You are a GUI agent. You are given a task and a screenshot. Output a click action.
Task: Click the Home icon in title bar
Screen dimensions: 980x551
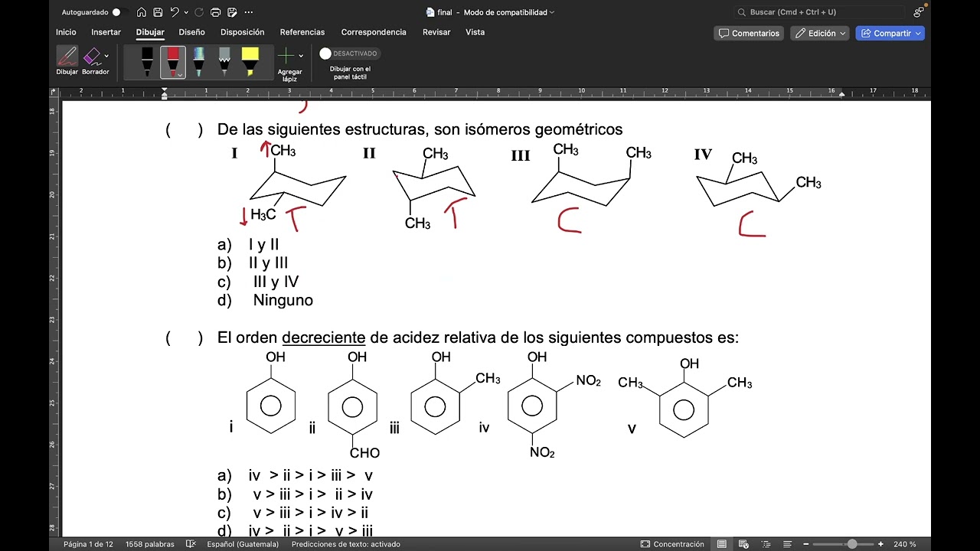pyautogui.click(x=142, y=12)
